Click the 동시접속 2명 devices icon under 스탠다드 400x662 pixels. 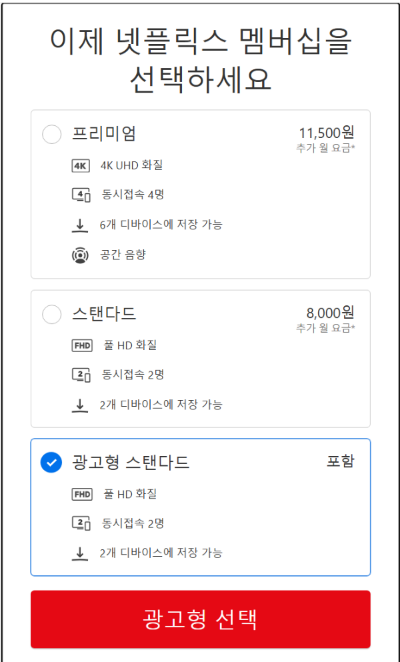[x=81, y=375]
